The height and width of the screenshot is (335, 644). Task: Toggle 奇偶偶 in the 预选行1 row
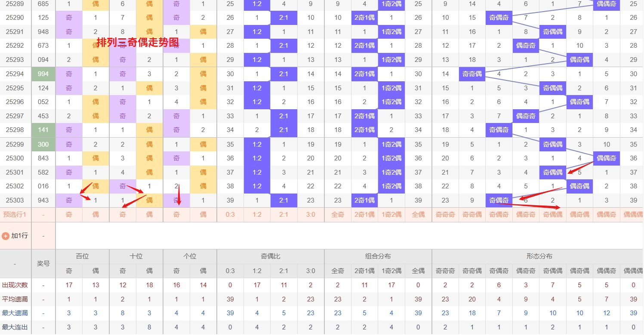(x=553, y=214)
